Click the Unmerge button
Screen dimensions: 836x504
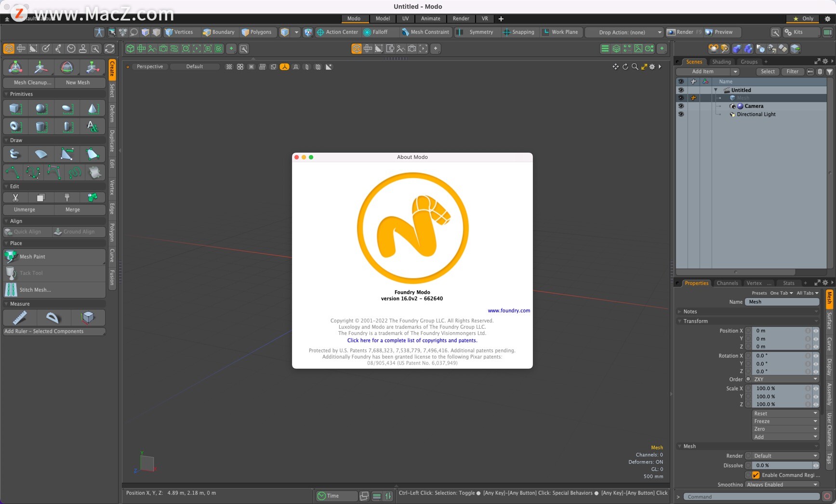pos(29,210)
